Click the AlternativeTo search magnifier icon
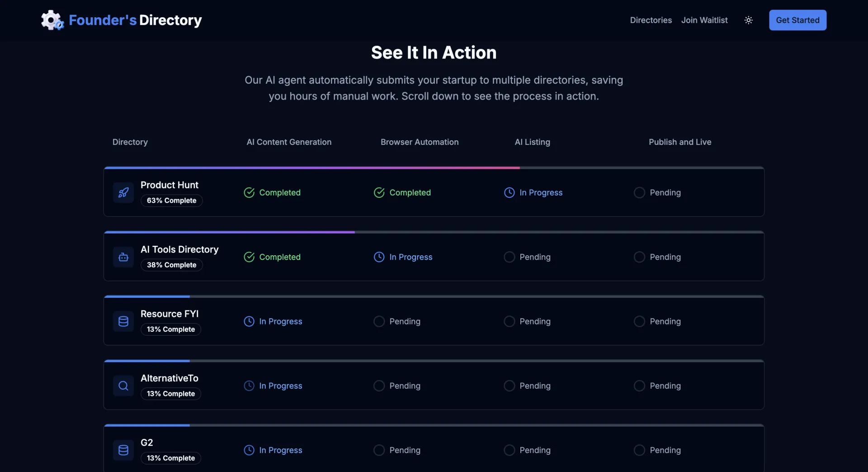868x472 pixels. tap(123, 386)
